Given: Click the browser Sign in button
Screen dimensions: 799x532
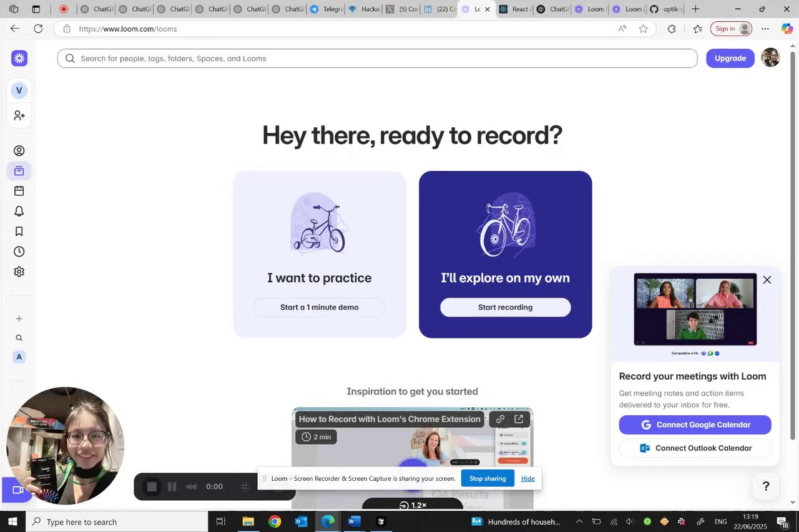Looking at the screenshot, I should (x=731, y=29).
